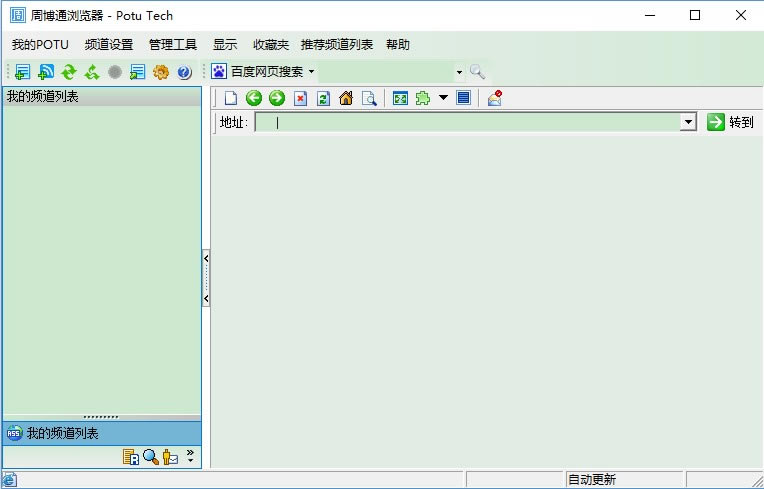Screen dimensions: 764x489
Task: Click the person with envelope icon
Action: (x=170, y=457)
